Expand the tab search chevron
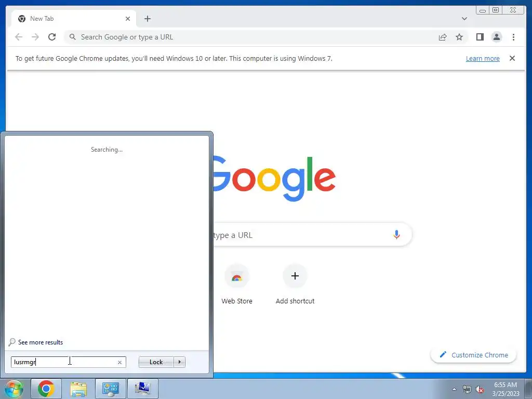This screenshot has height=399, width=532. click(464, 19)
